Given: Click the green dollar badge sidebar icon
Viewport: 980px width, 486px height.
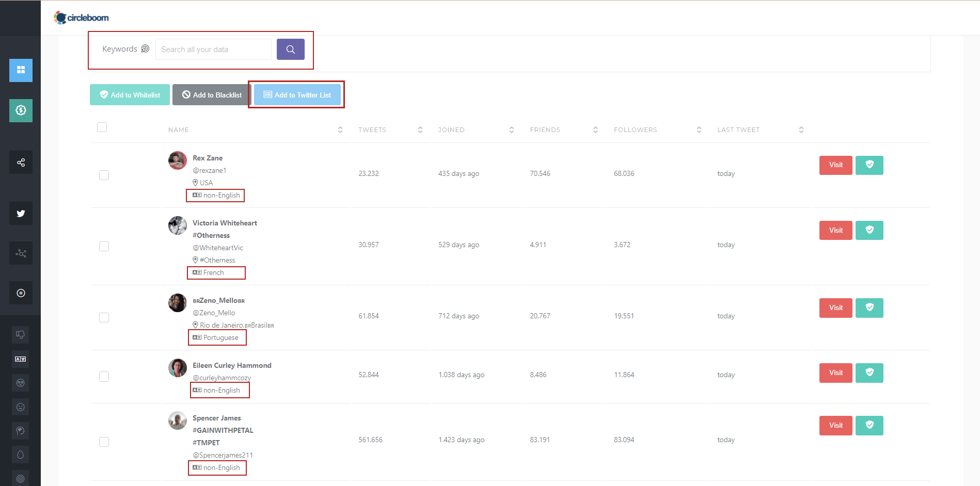Looking at the screenshot, I should point(21,110).
